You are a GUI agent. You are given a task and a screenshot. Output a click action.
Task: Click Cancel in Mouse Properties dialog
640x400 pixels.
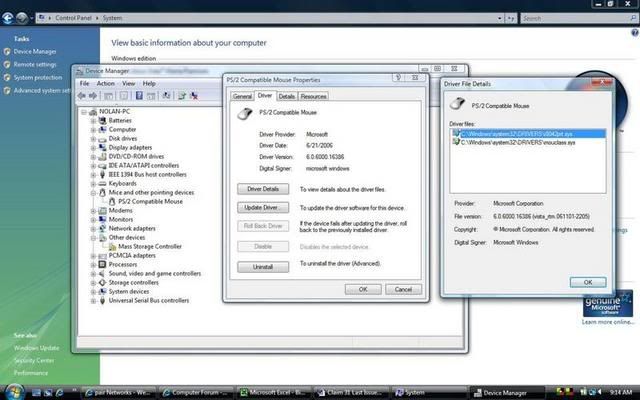coord(403,289)
